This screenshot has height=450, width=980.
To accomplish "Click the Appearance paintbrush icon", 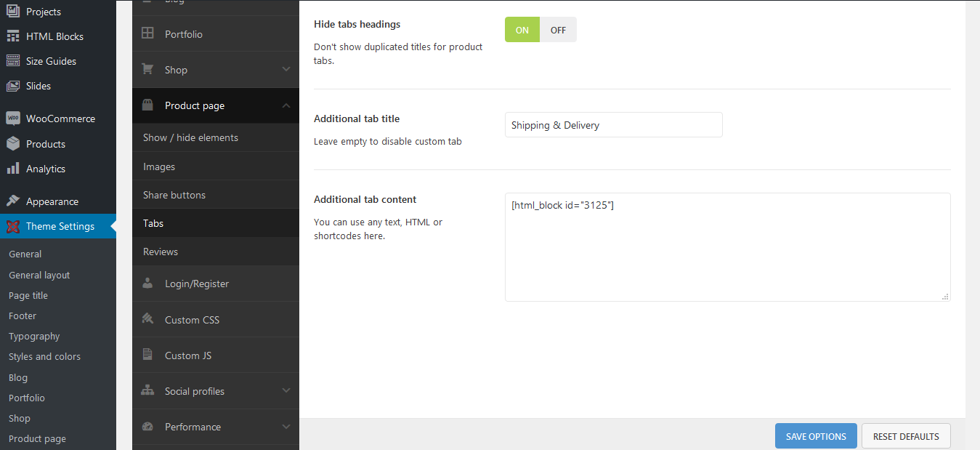I will pyautogui.click(x=13, y=201).
